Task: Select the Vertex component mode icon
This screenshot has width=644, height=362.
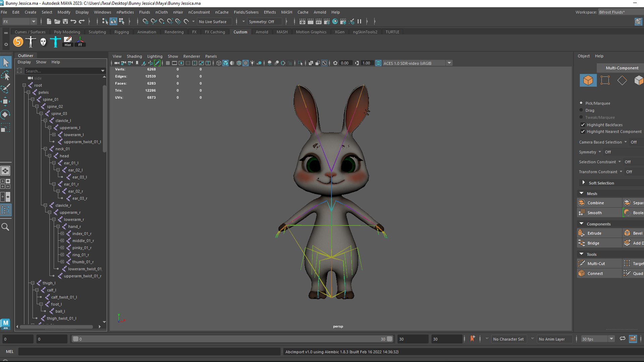Action: point(605,80)
